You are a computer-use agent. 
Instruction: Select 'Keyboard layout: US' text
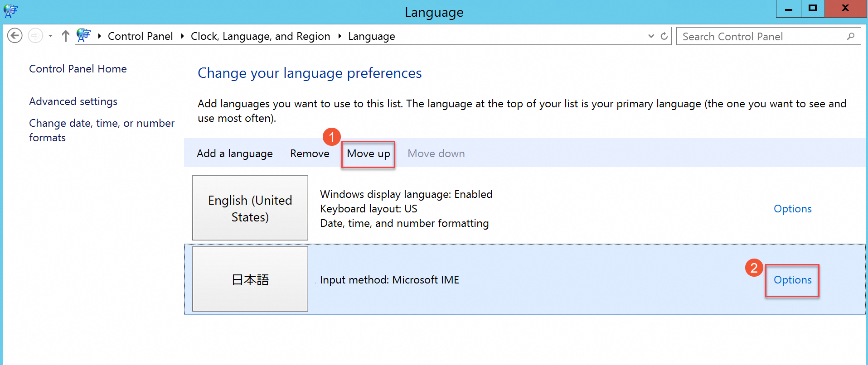coord(369,209)
